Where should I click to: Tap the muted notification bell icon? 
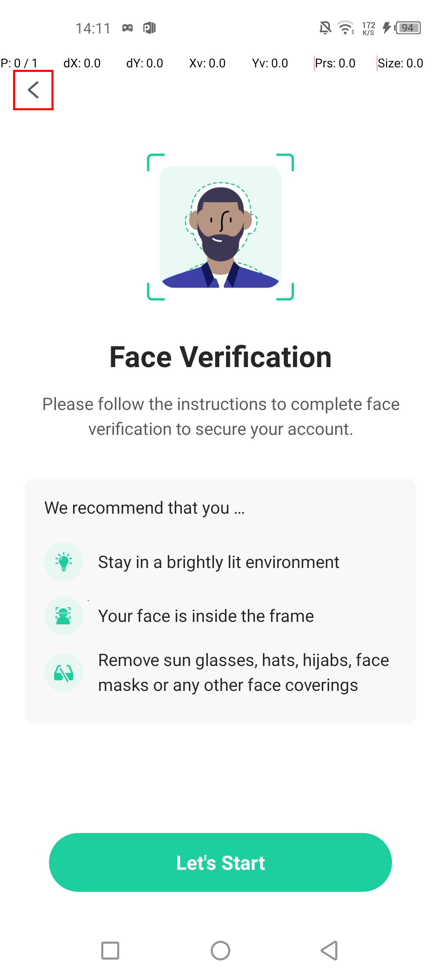coord(325,28)
